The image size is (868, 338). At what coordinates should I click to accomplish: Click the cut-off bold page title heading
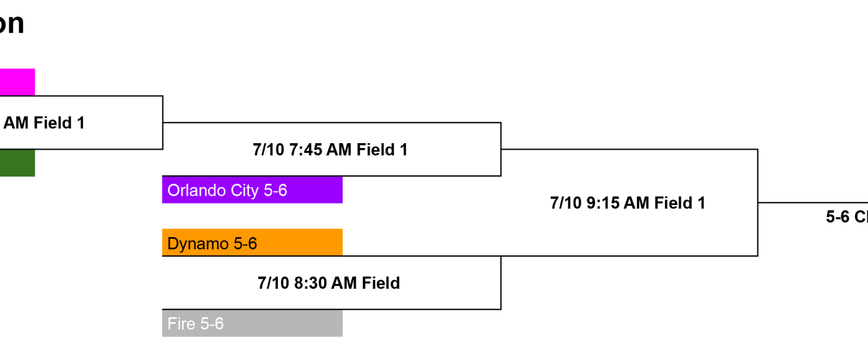click(x=12, y=24)
